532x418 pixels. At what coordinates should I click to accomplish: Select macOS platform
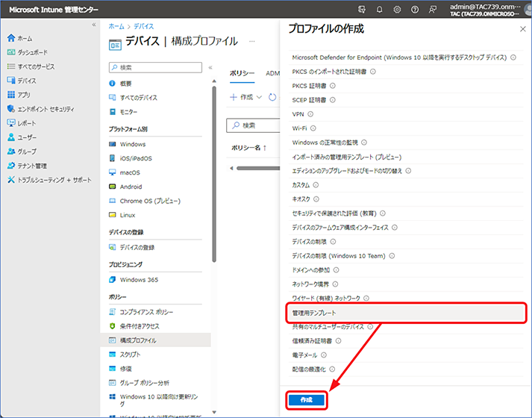click(124, 172)
